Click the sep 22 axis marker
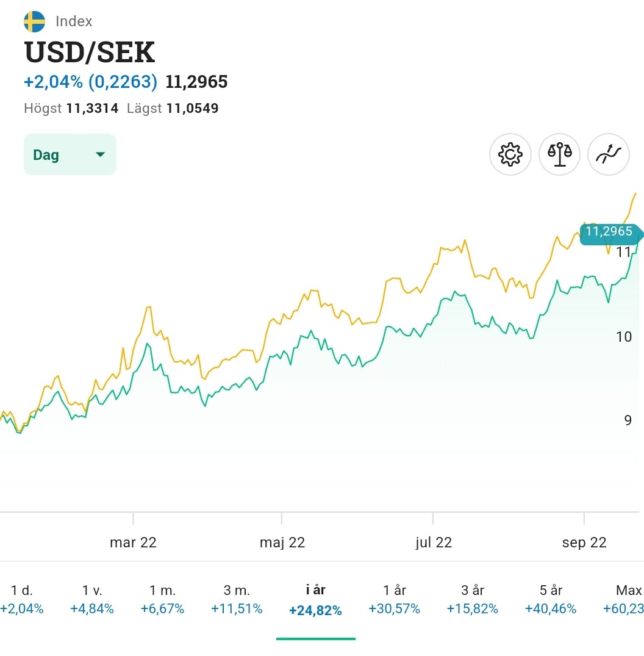644x656 pixels. click(584, 542)
